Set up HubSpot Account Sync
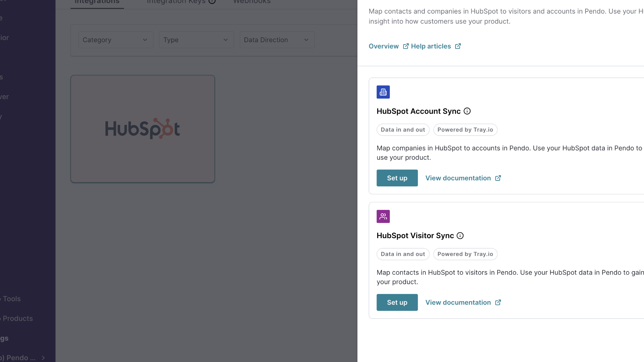This screenshot has height=362, width=644. [397, 178]
